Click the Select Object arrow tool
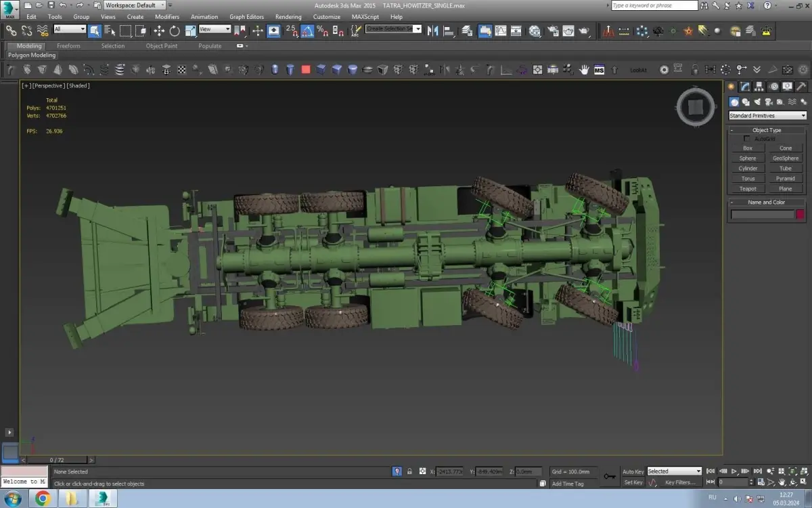Screen dimensions: 812x508 95,30
